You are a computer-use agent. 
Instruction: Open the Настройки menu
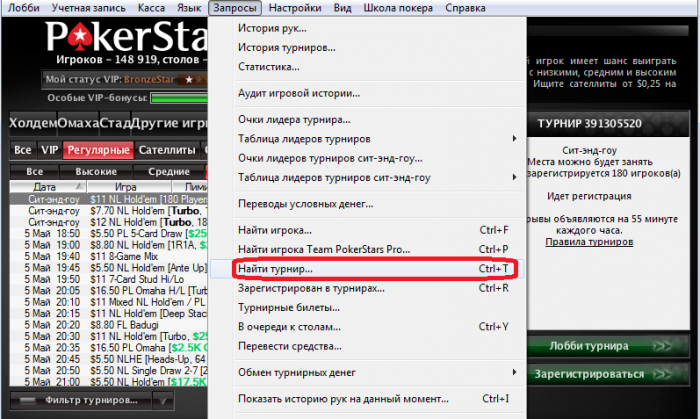point(295,8)
